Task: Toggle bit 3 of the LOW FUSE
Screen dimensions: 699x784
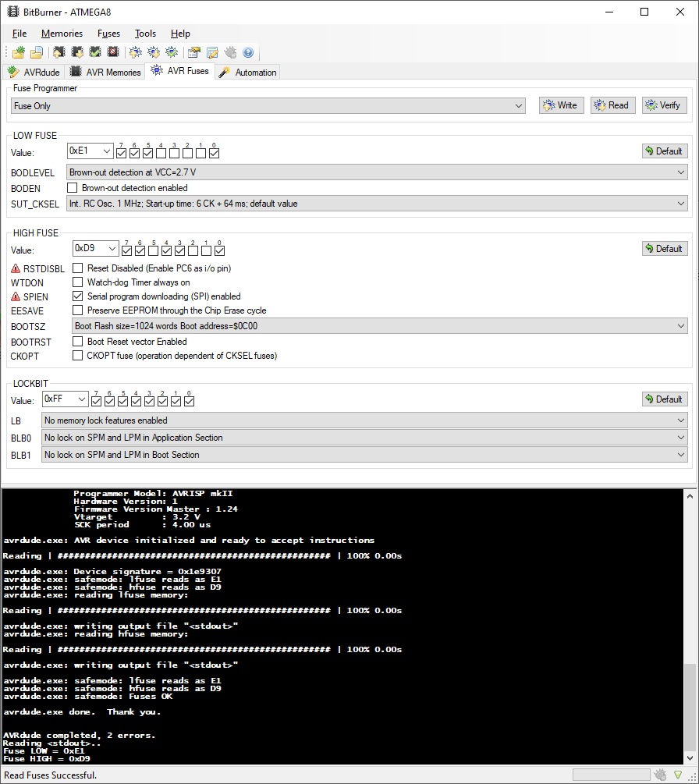Action: [175, 153]
